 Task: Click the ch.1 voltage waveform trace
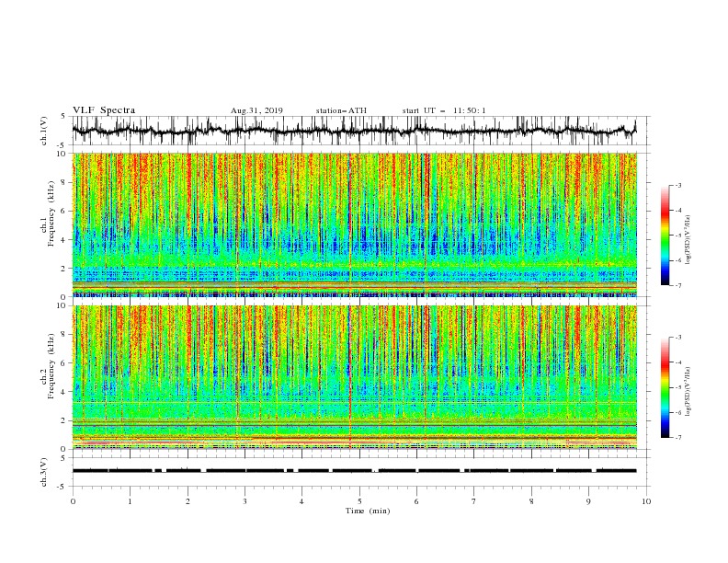354,131
